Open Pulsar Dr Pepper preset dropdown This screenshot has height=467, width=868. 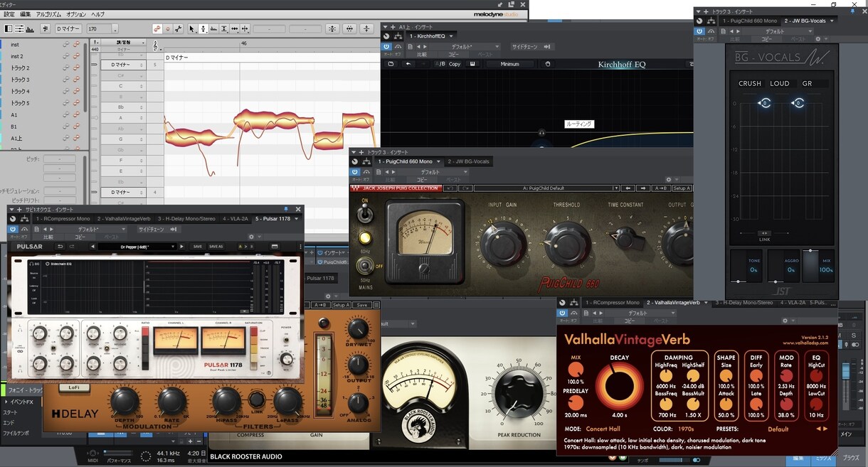click(173, 247)
